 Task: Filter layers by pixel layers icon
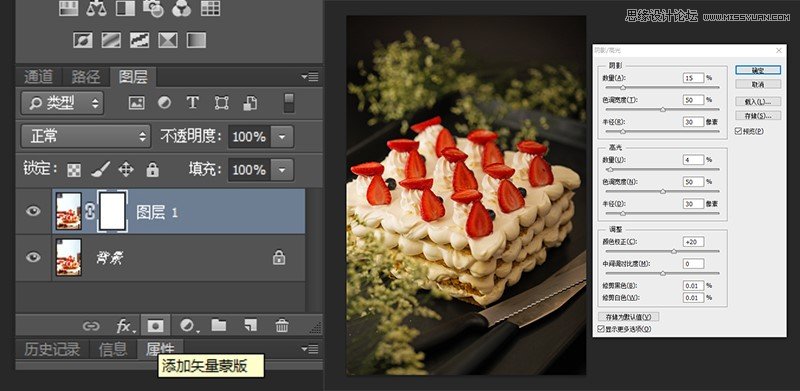tap(136, 103)
